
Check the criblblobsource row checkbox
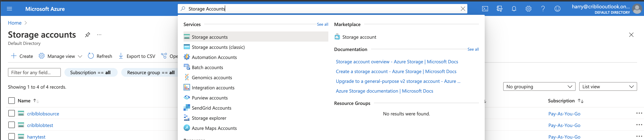(x=12, y=113)
